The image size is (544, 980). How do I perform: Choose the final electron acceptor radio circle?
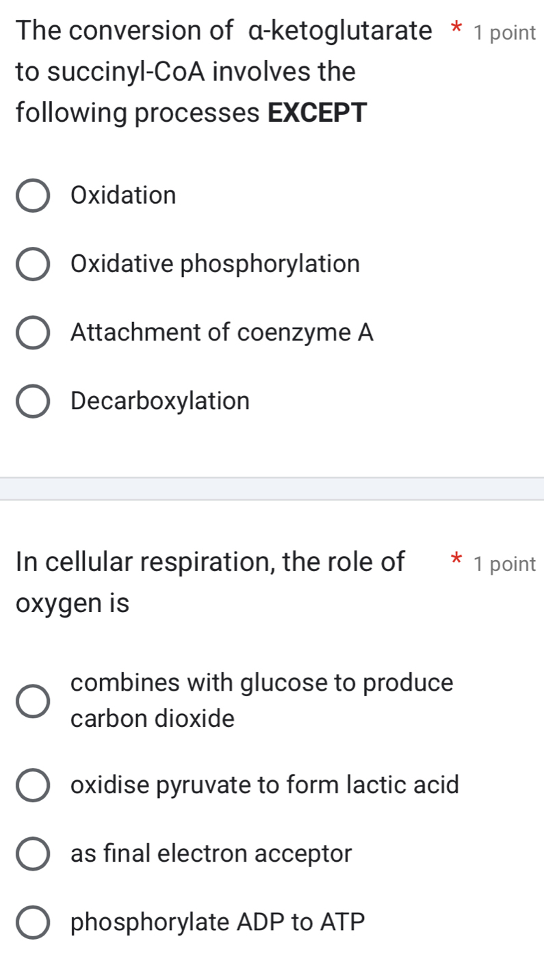(32, 853)
